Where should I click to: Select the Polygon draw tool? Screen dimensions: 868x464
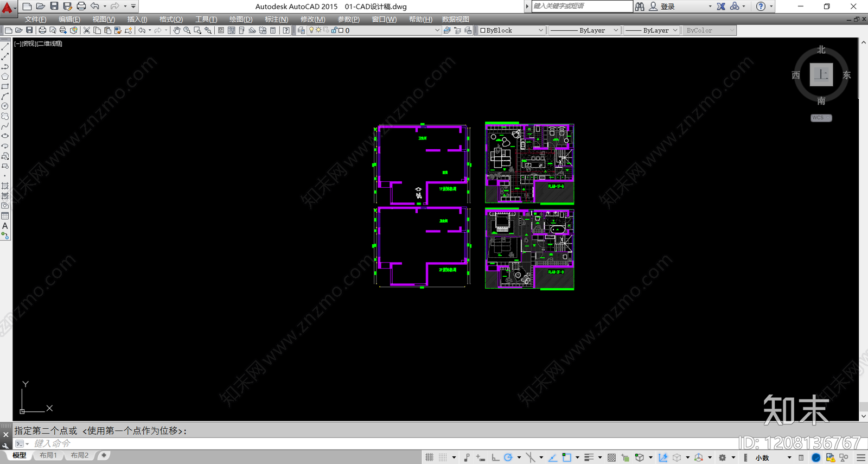5,77
